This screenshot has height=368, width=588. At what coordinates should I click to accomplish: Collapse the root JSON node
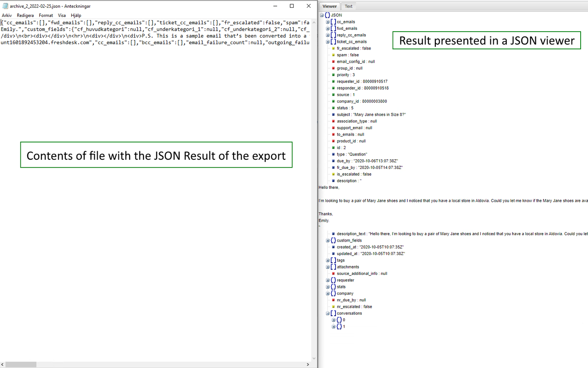tap(322, 15)
